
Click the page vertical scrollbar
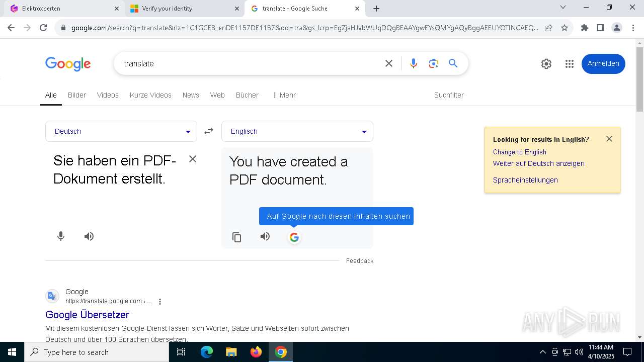639,79
